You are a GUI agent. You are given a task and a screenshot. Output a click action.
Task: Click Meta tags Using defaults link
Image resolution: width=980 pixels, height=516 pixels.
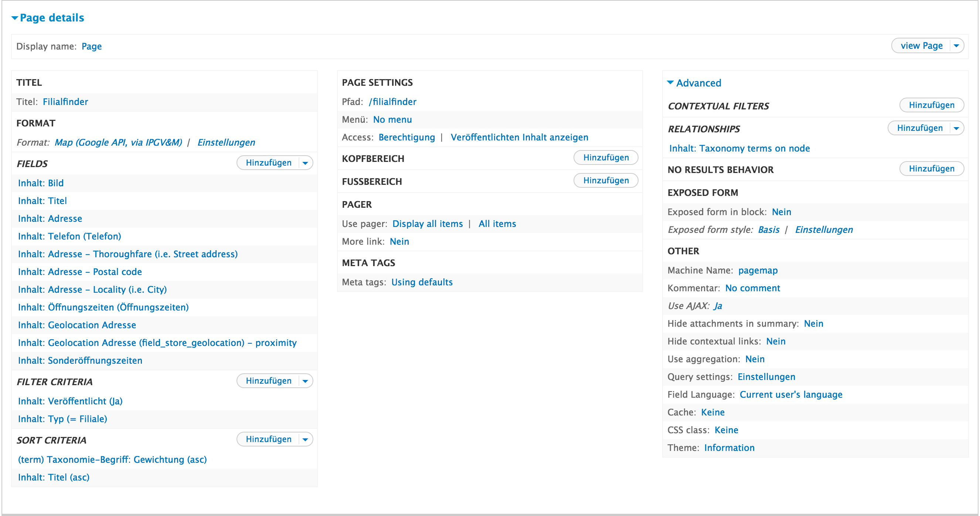pos(422,282)
